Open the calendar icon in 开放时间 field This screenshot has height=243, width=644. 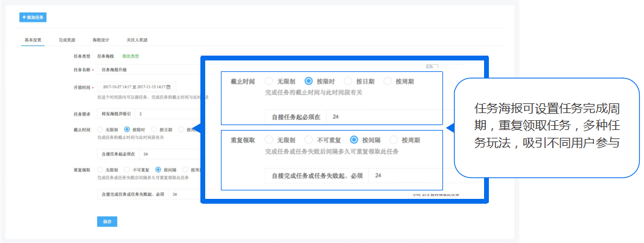click(x=168, y=87)
